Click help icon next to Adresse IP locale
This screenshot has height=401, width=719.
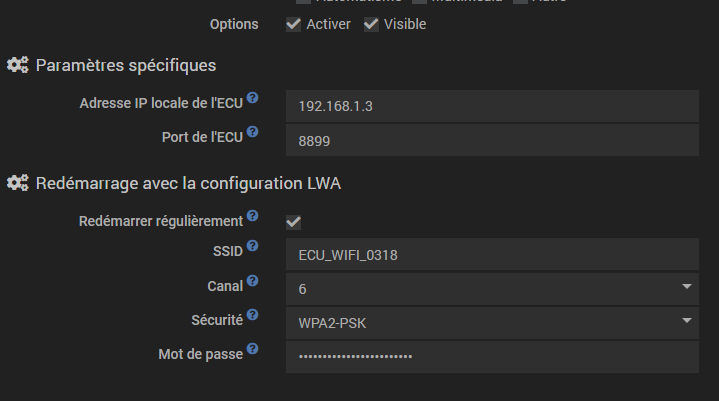pyautogui.click(x=252, y=99)
